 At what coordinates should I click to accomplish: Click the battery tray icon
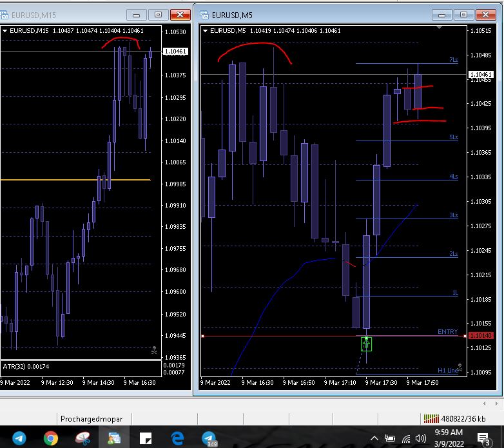pos(389,438)
